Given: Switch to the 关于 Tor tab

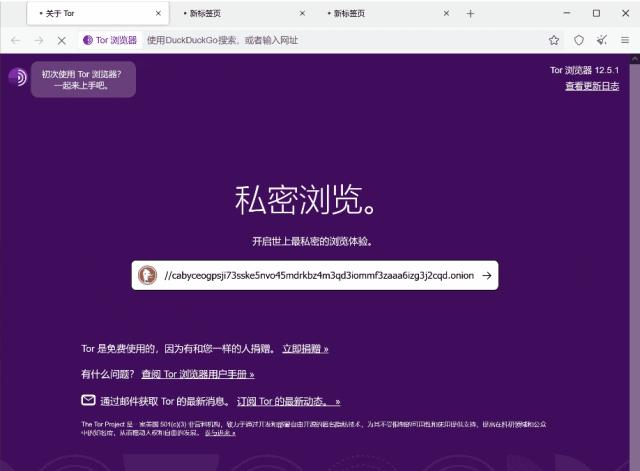Looking at the screenshot, I should point(98,13).
